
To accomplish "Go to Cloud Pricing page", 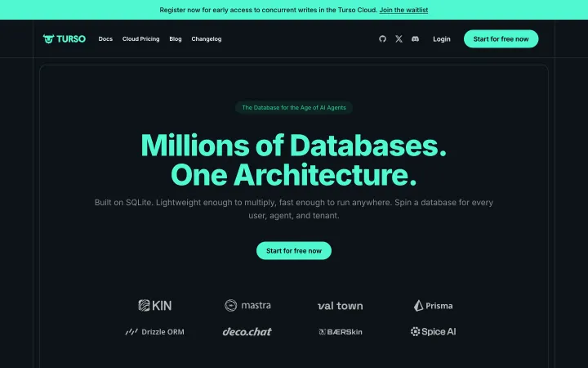I will (140, 38).
